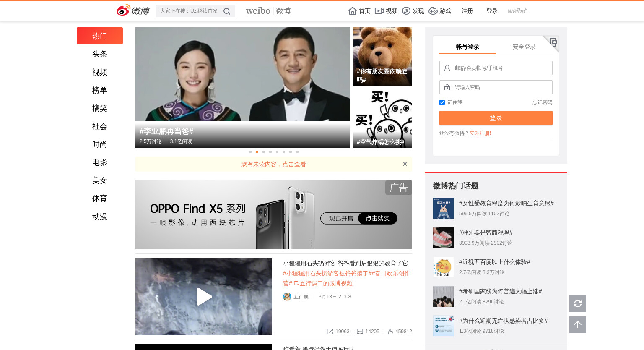Click the 3月13日 21:08 timestamp
The height and width of the screenshot is (350, 644).
tap(335, 297)
